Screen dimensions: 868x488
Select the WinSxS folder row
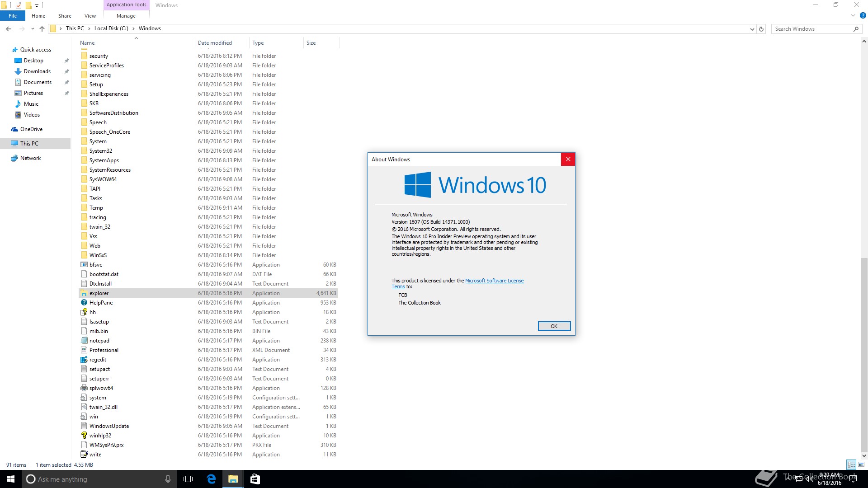(208, 255)
